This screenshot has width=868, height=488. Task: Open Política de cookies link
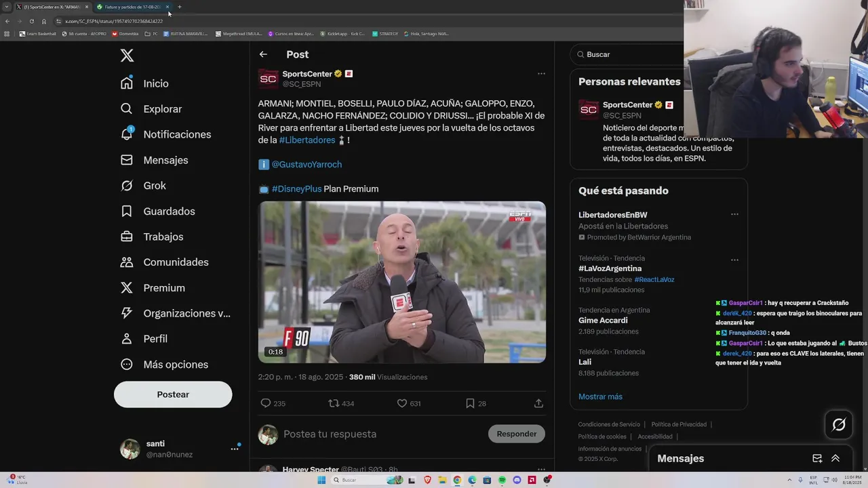[x=602, y=436]
